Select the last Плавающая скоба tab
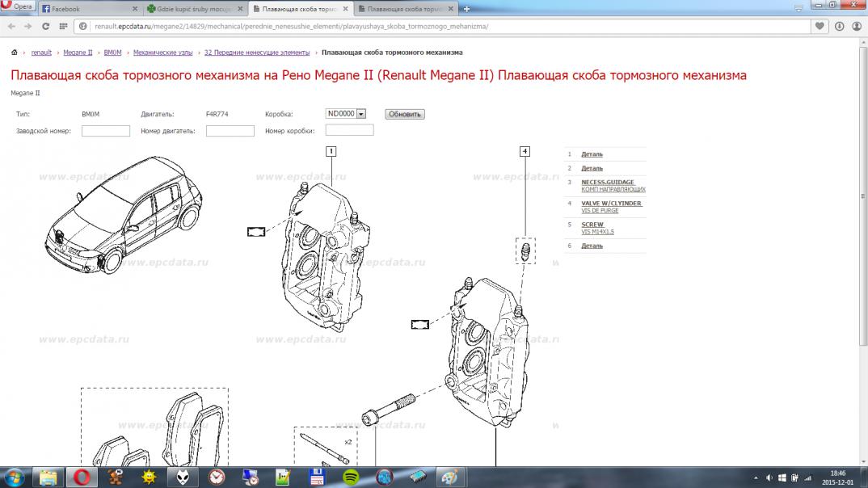This screenshot has height=488, width=868. click(x=404, y=9)
